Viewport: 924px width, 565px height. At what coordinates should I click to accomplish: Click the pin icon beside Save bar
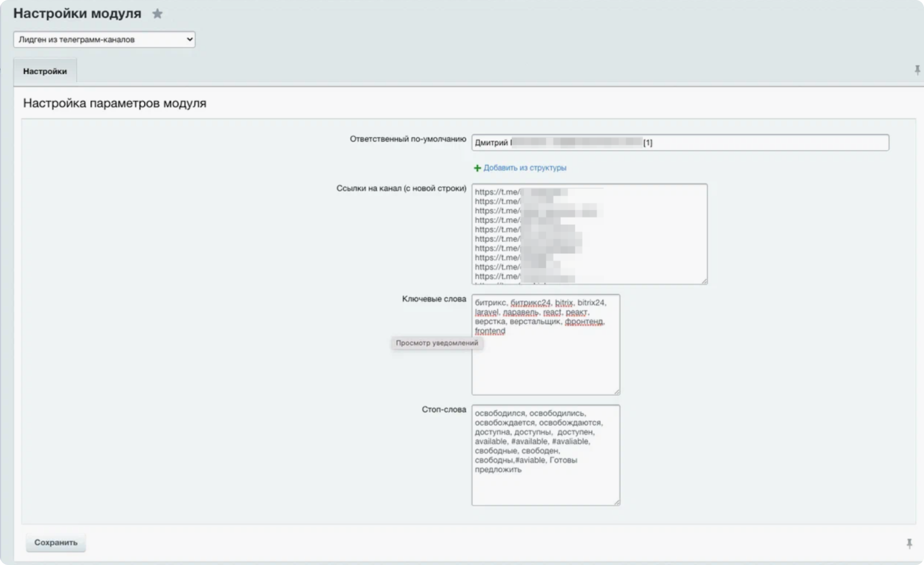[909, 543]
